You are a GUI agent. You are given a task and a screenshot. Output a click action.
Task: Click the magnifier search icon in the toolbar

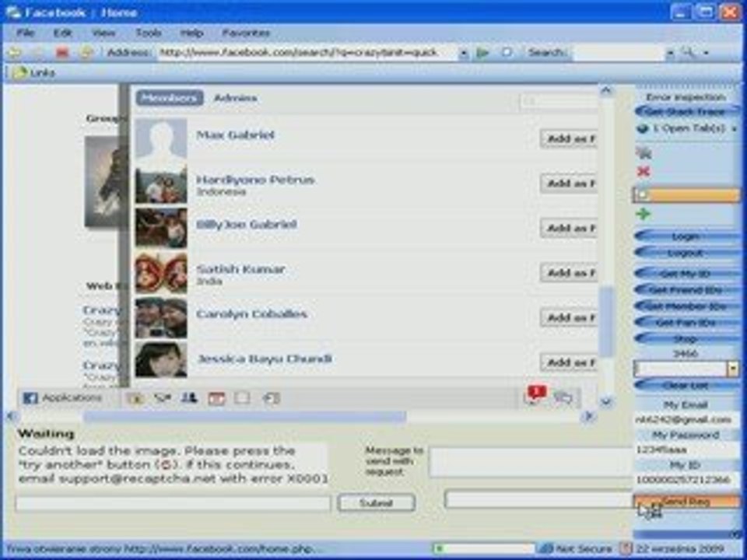(688, 52)
